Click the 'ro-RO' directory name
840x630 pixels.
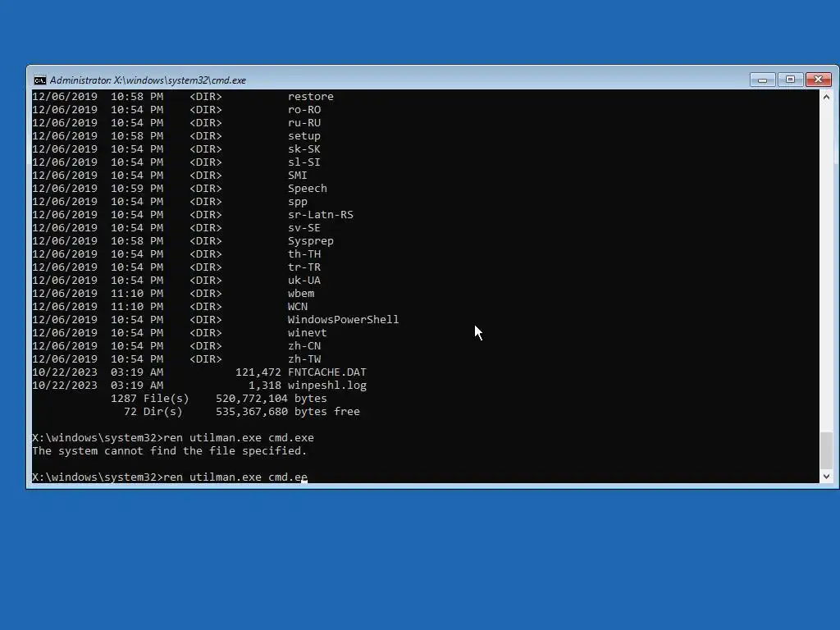click(304, 109)
